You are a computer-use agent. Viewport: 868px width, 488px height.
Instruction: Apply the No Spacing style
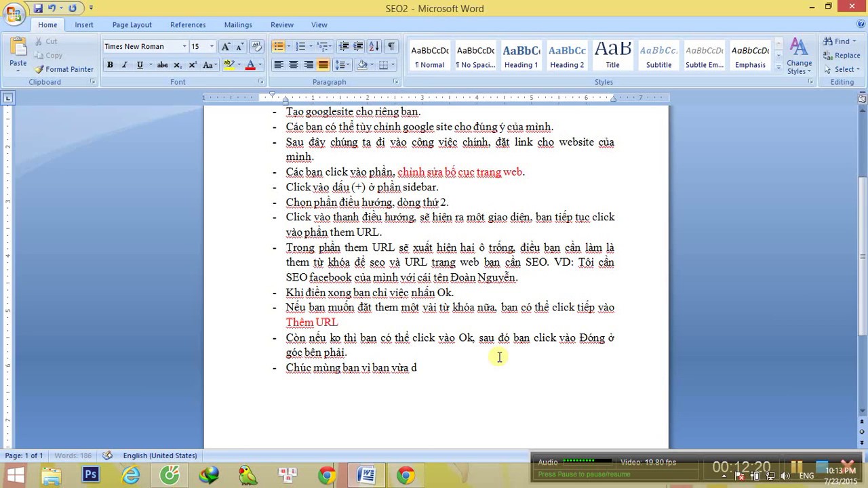click(x=475, y=56)
